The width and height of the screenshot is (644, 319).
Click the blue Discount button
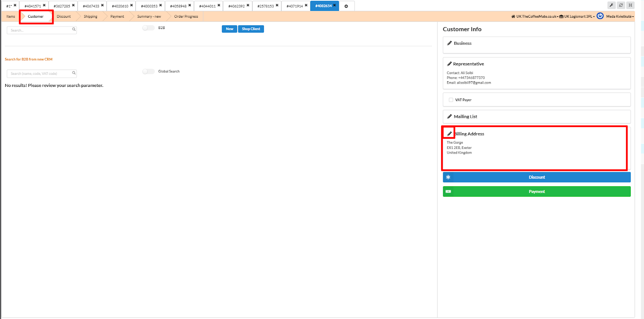tap(537, 177)
